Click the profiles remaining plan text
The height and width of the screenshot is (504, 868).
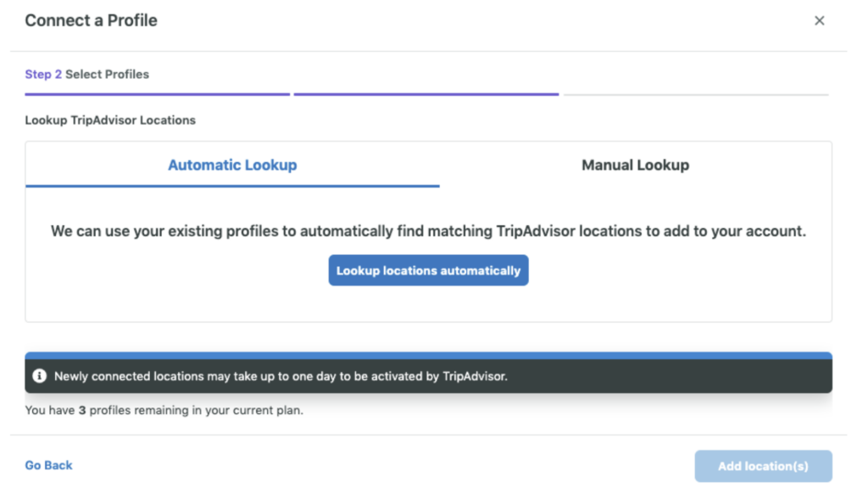click(164, 411)
